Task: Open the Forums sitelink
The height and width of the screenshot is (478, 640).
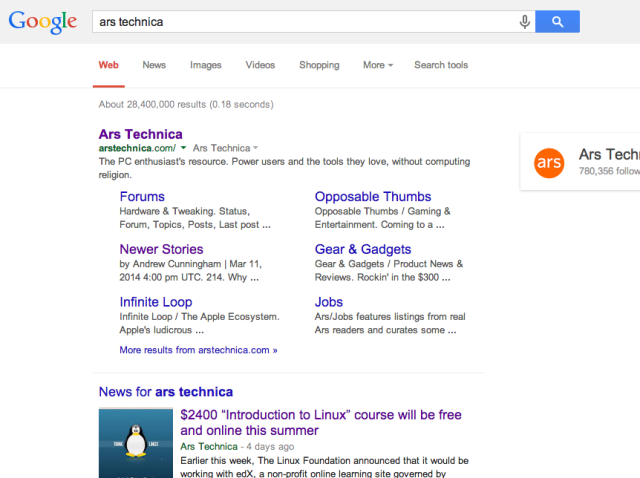Action: click(142, 196)
